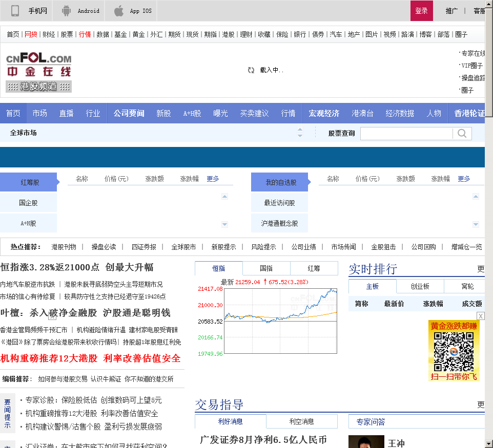Open 公司要闻 navigation item
493x448 pixels.
tap(129, 113)
